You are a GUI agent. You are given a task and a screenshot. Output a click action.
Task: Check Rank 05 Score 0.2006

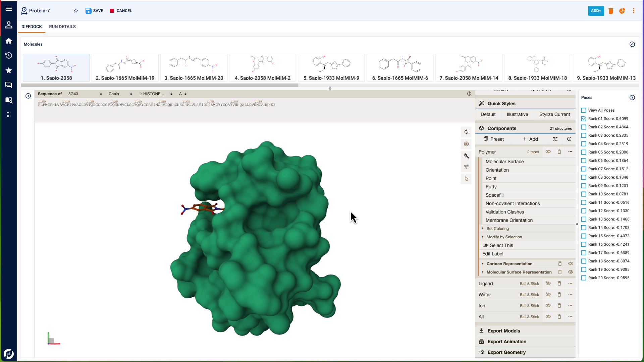click(584, 152)
